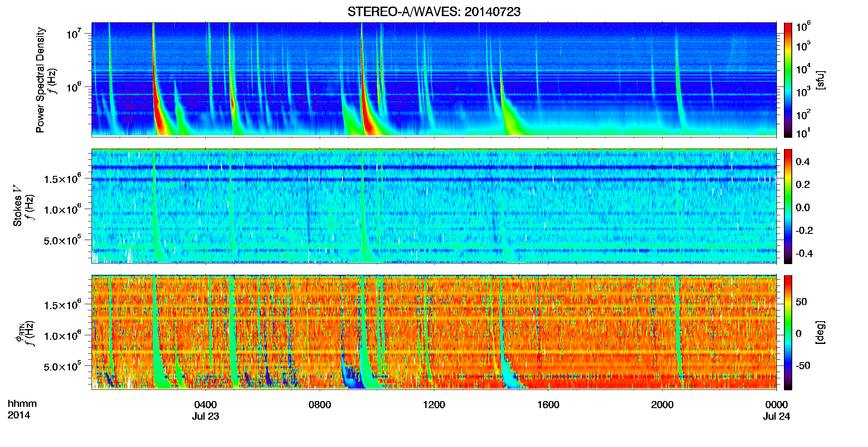Click the 0800 time tick label
868x447 pixels.
320,405
